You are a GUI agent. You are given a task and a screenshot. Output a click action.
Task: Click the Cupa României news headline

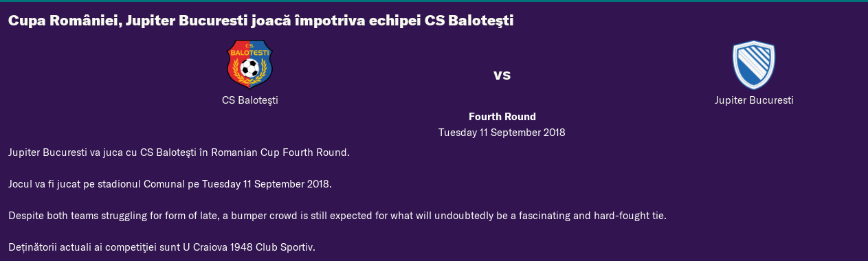[x=261, y=21]
